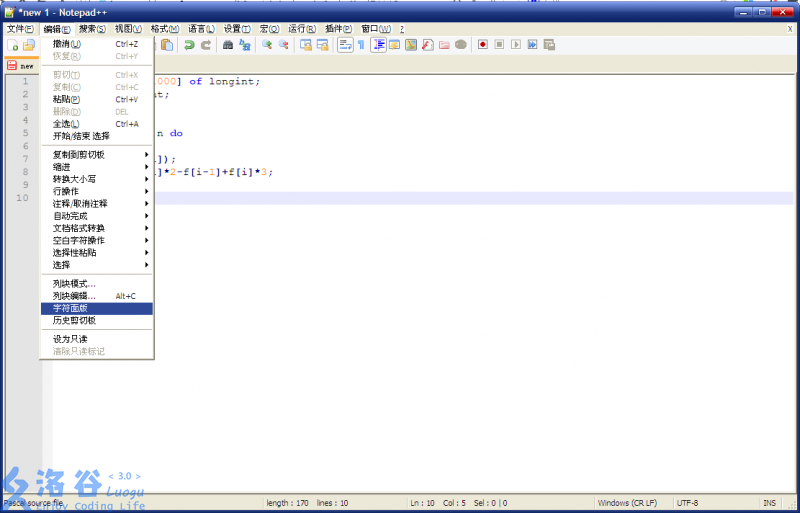Click the Paste toolbar icon

[167, 45]
